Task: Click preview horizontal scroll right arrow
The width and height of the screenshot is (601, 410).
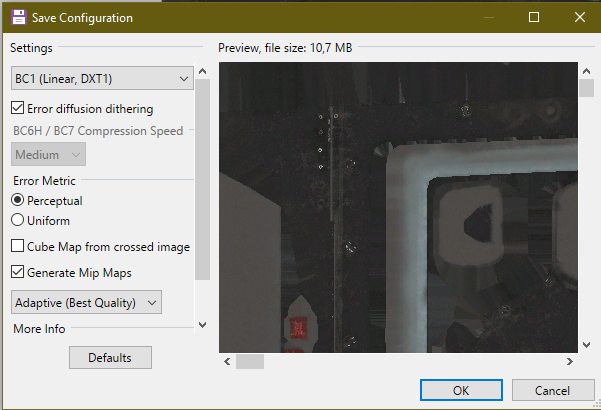Action: pos(570,361)
